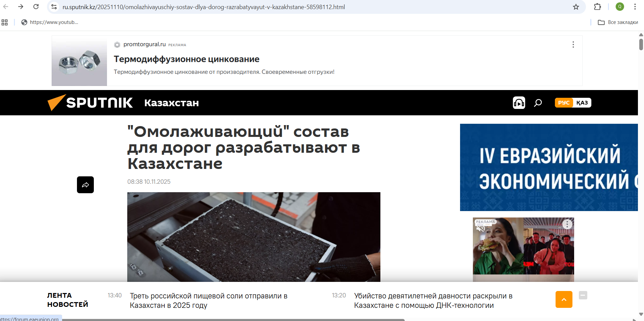Open the YouTube bookmark in bookmarks bar

click(x=50, y=22)
